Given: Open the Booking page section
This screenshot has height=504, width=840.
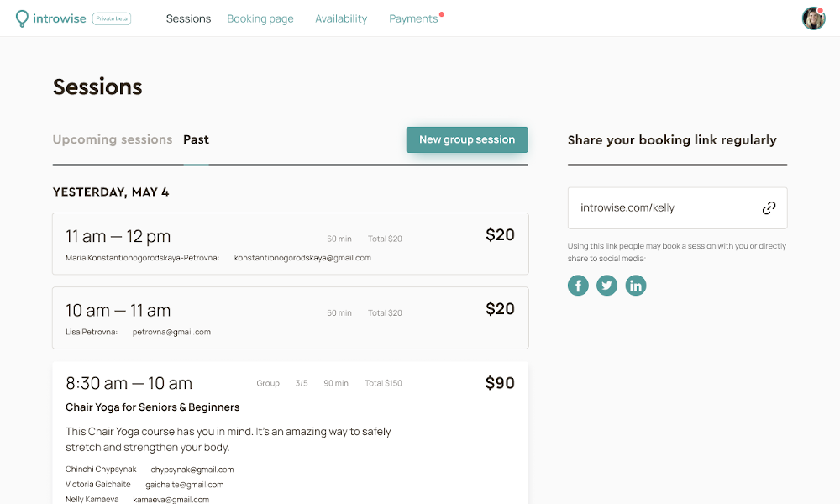Looking at the screenshot, I should click(x=260, y=18).
